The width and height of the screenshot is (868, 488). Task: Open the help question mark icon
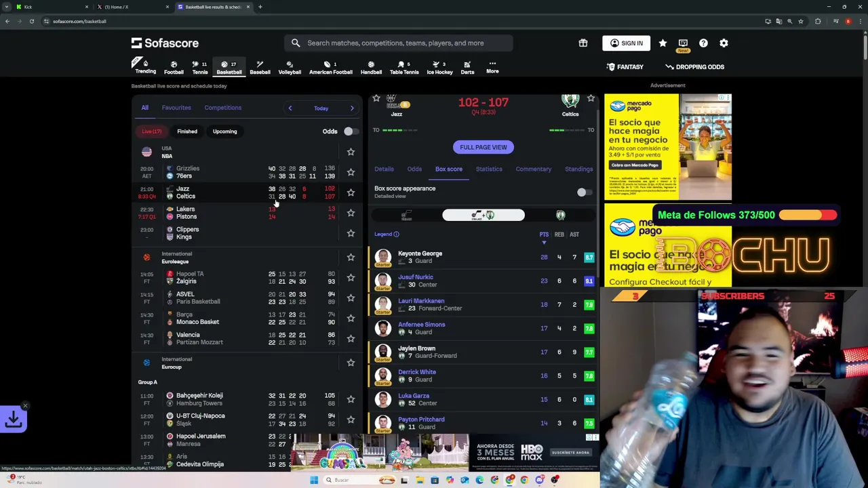(703, 43)
